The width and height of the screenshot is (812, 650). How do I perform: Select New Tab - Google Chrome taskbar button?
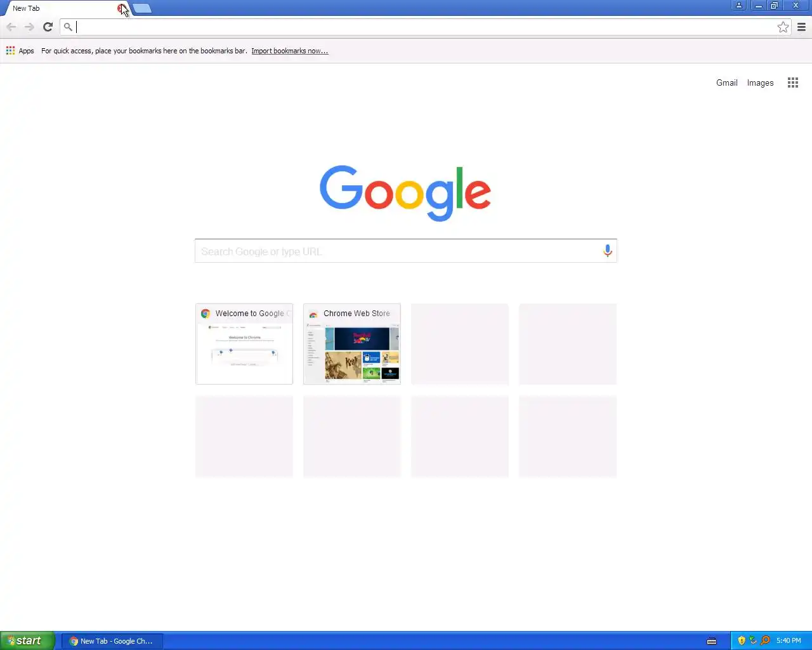coord(112,641)
